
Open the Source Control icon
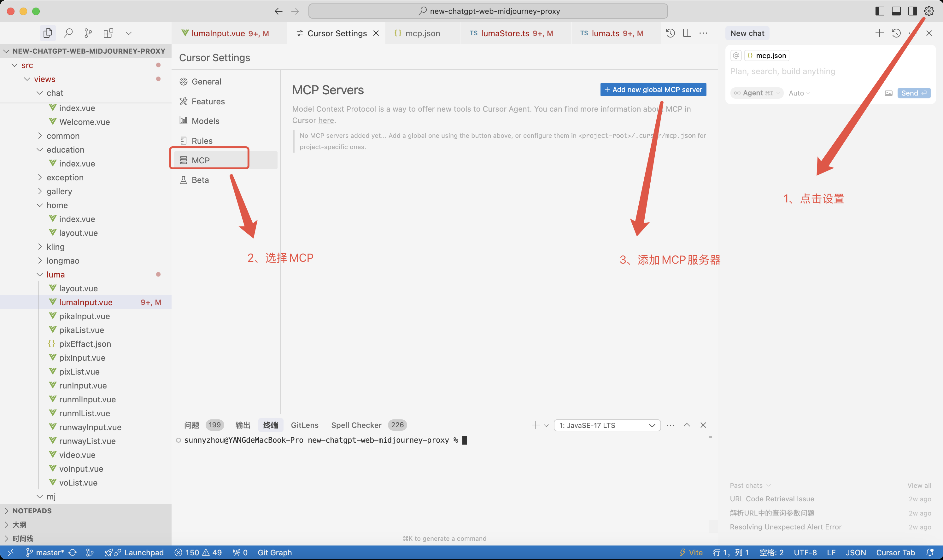coord(88,33)
